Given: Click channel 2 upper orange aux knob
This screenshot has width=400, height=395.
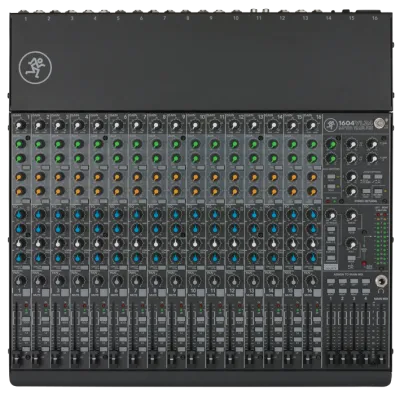Looking at the screenshot, I should (40, 177).
